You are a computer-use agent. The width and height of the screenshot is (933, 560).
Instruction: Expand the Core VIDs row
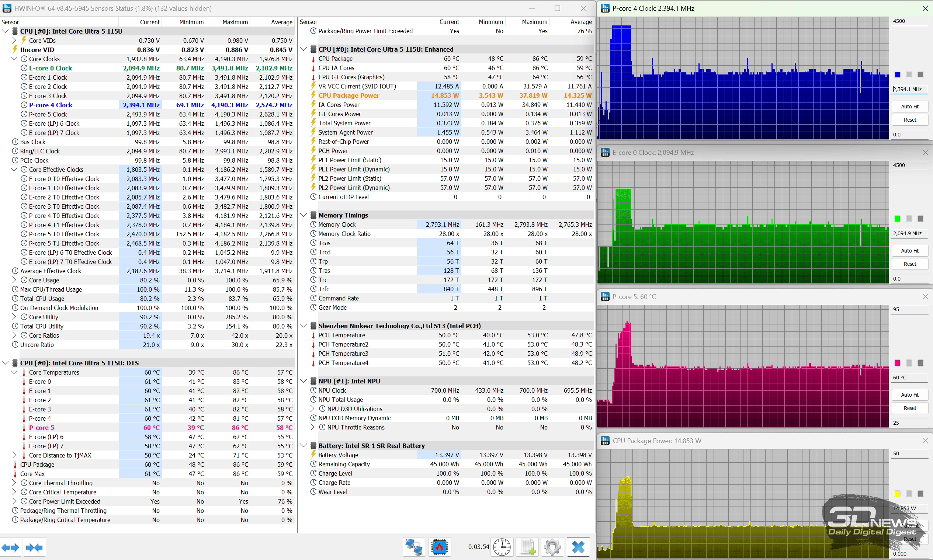[x=14, y=41]
